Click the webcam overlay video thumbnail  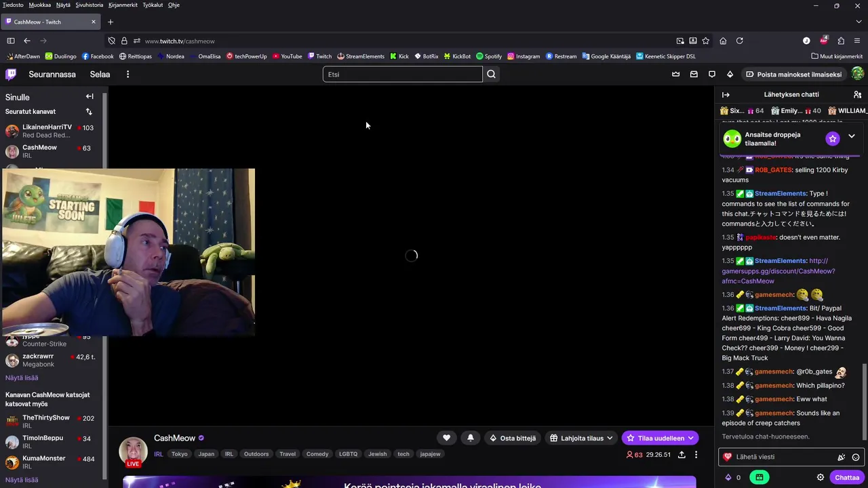point(128,252)
